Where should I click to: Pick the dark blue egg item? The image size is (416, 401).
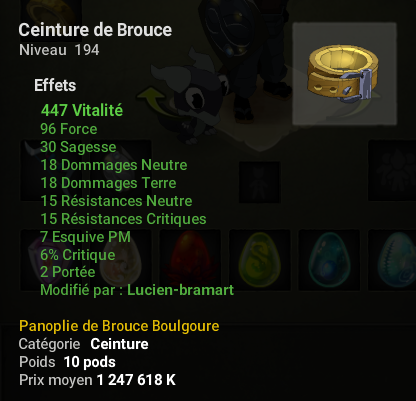pos(329,259)
